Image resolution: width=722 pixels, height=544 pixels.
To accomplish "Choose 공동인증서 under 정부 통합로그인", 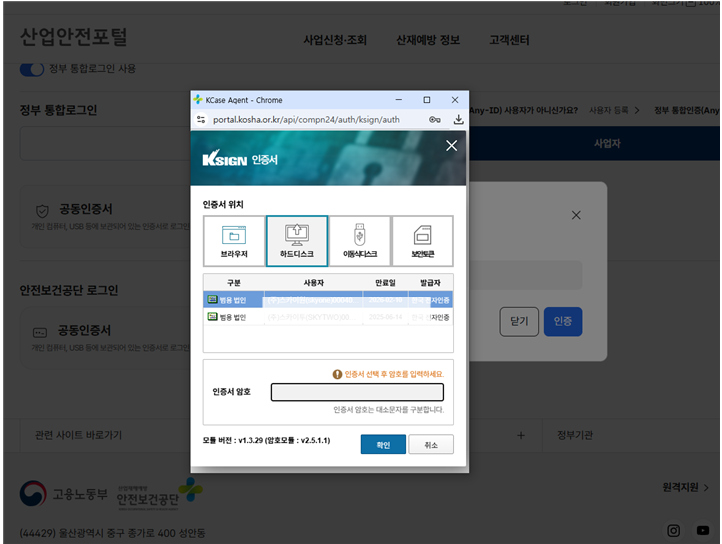I will click(105, 216).
